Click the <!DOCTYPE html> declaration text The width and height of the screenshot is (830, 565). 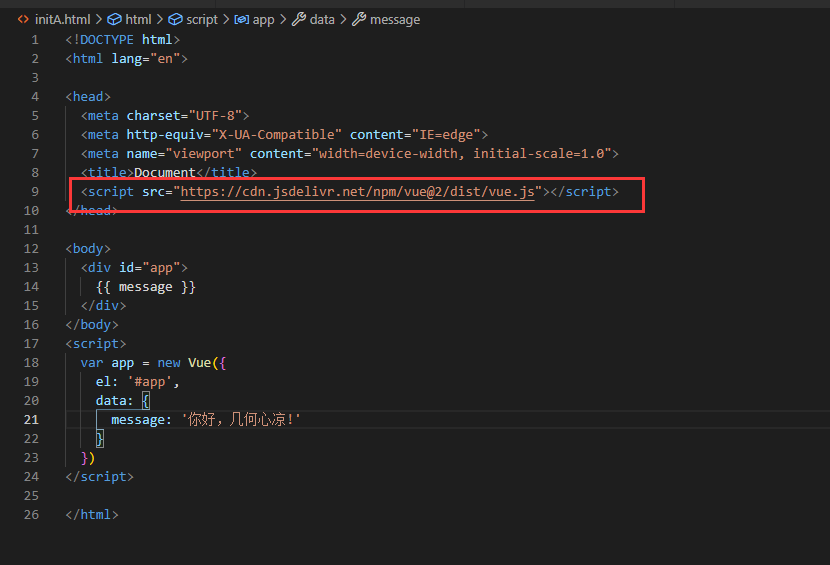pos(123,40)
